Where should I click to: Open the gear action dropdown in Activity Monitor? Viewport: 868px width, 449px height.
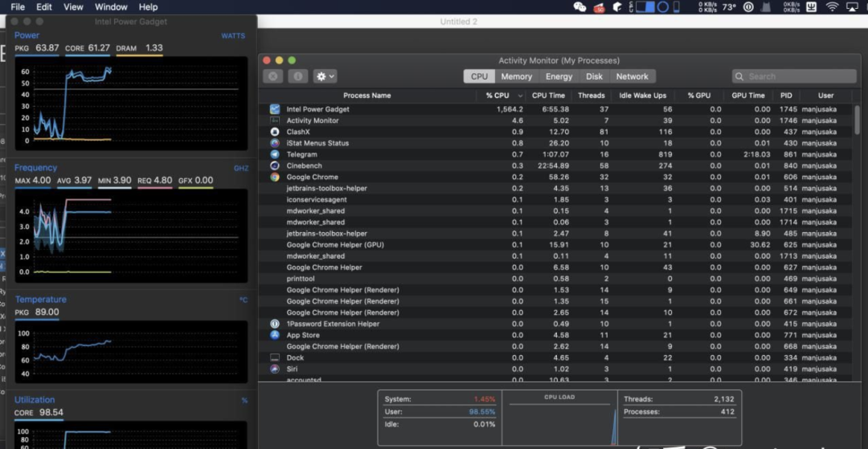click(325, 76)
